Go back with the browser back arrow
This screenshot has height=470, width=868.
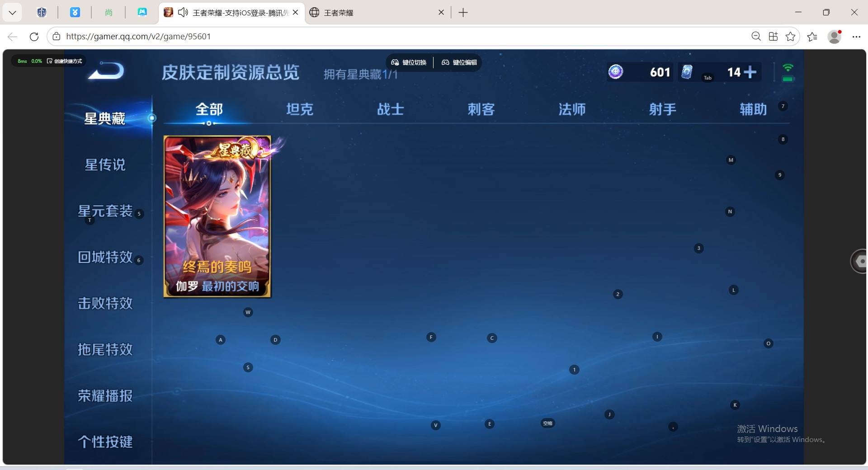12,37
